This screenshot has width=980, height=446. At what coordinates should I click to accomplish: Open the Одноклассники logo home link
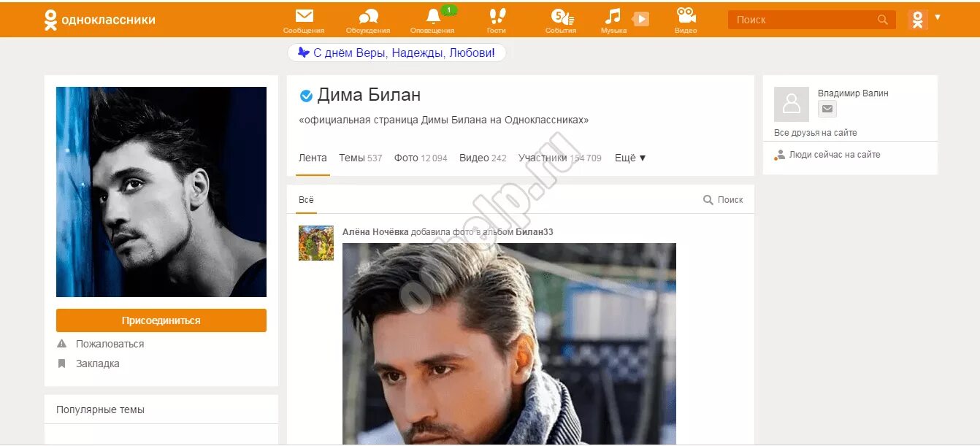coord(99,20)
